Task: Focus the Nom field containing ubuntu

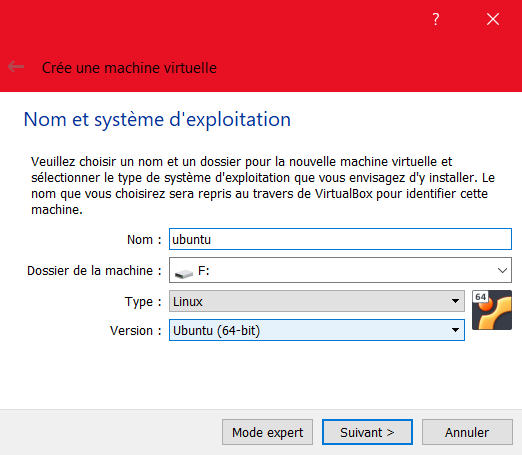Action: tap(340, 239)
